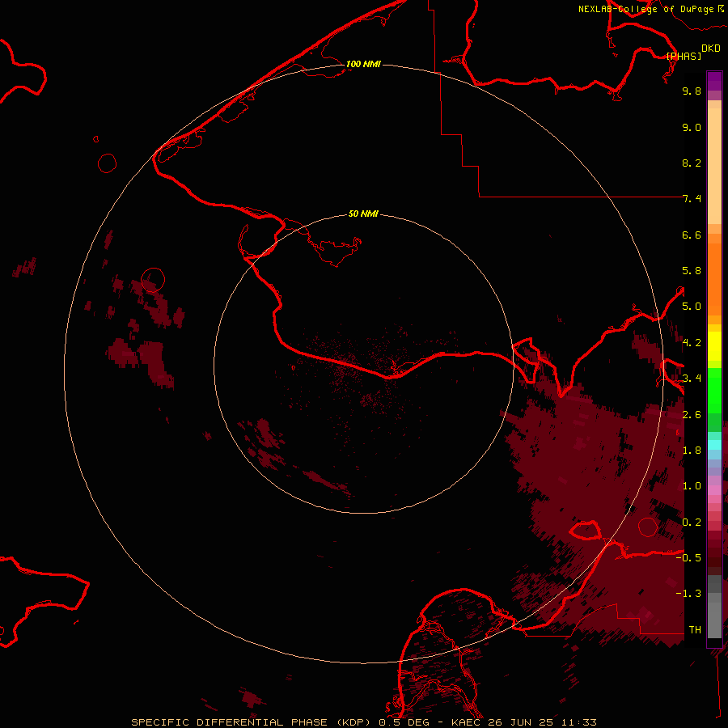Click the 9.8 value on the scale
Image resolution: width=728 pixels, height=728 pixels.
coord(692,91)
